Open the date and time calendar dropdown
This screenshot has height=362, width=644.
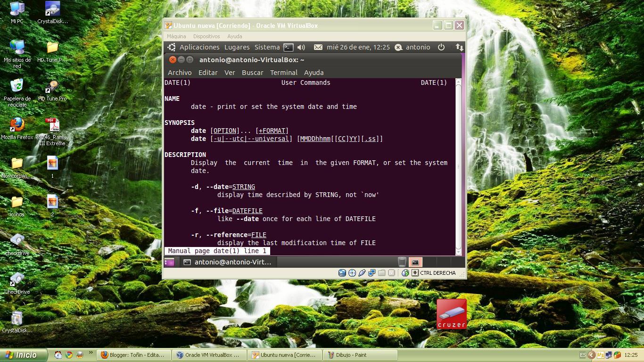(x=358, y=47)
